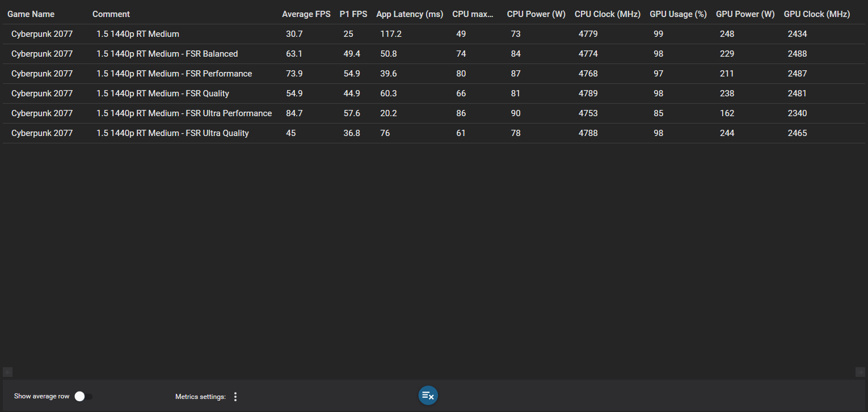Click GPU Clock value 2340
The image size is (868, 412).
pos(798,113)
